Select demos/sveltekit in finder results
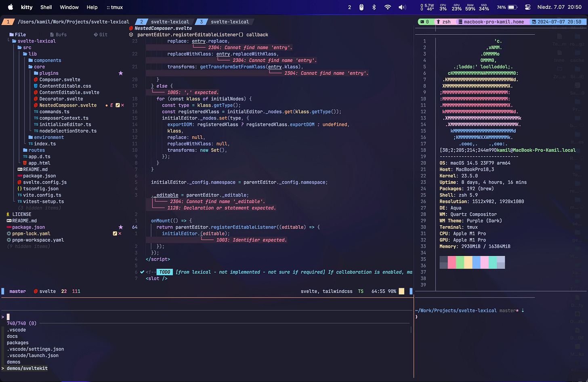Screen dimensions: 588x382 click(x=27, y=368)
